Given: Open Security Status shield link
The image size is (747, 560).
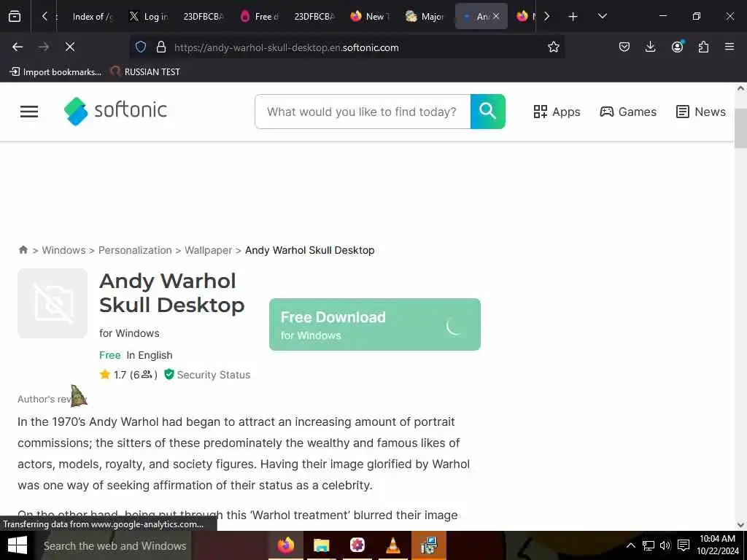Looking at the screenshot, I should (x=207, y=375).
